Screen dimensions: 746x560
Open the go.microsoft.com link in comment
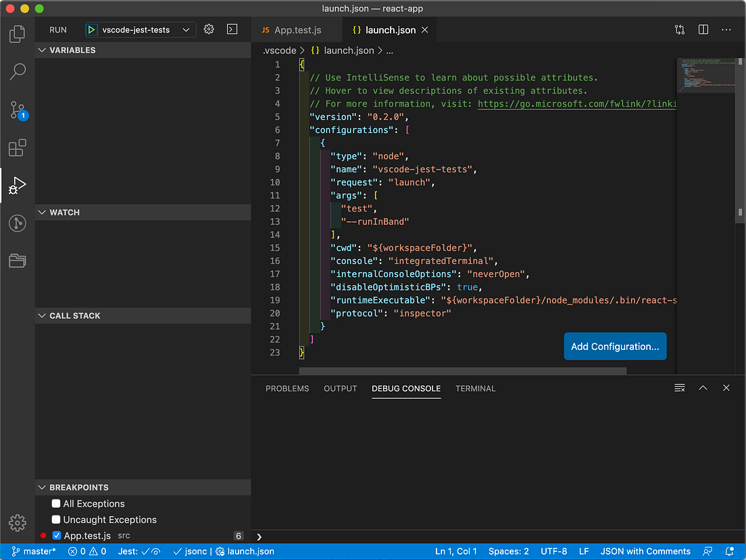[576, 104]
